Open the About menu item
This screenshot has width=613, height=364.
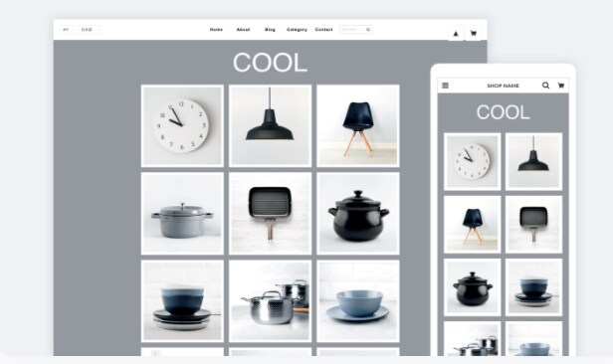243,30
